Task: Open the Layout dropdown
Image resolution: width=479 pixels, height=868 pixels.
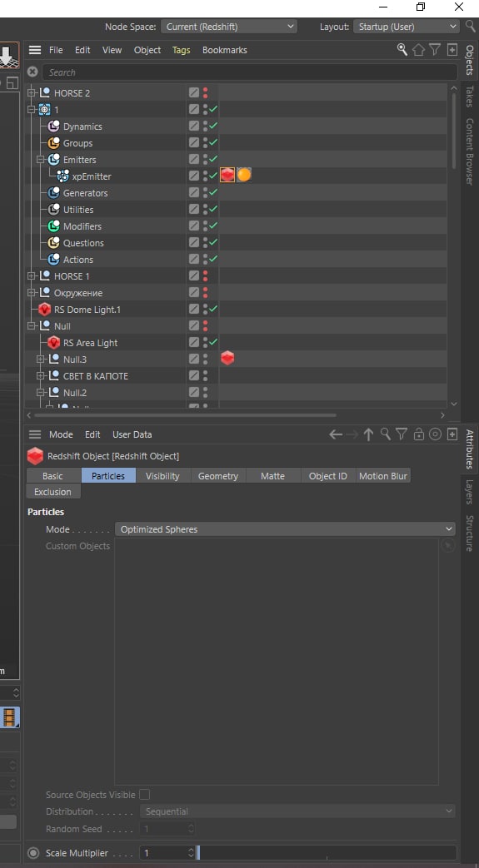Action: pyautogui.click(x=407, y=26)
